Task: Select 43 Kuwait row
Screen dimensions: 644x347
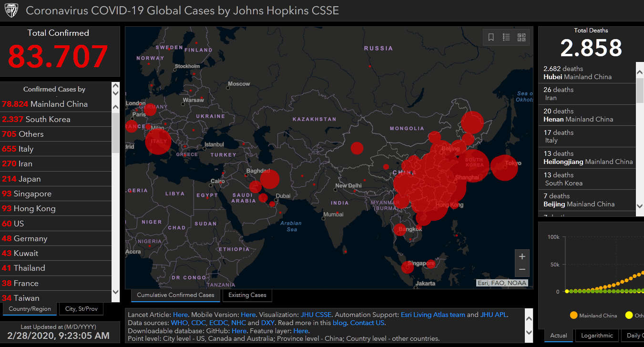Action: [56, 253]
